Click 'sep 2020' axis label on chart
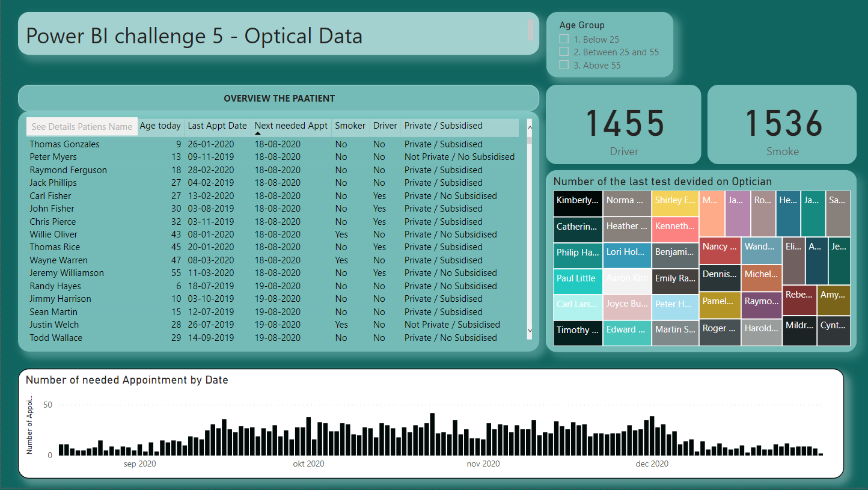 click(139, 464)
